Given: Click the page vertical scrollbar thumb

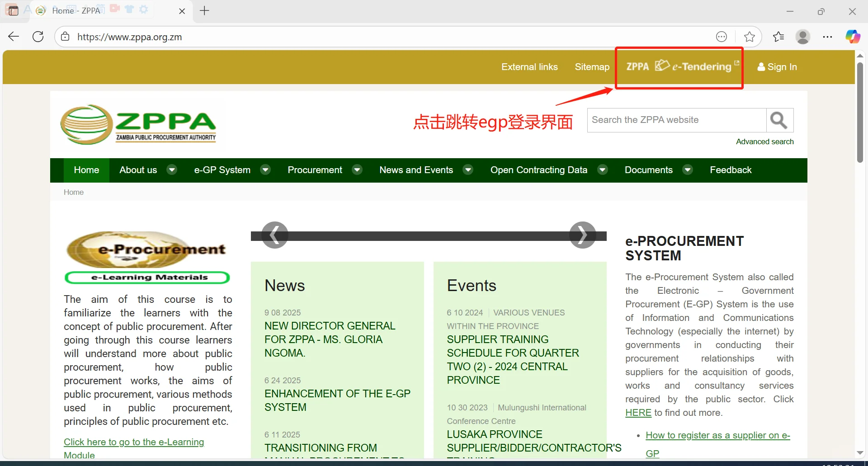Looking at the screenshot, I should 860,113.
